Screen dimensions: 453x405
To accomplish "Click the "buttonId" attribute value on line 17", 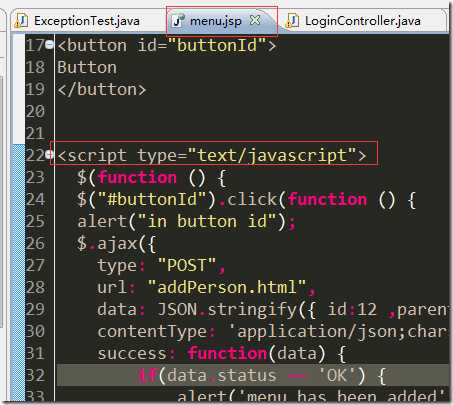I will click(217, 45).
